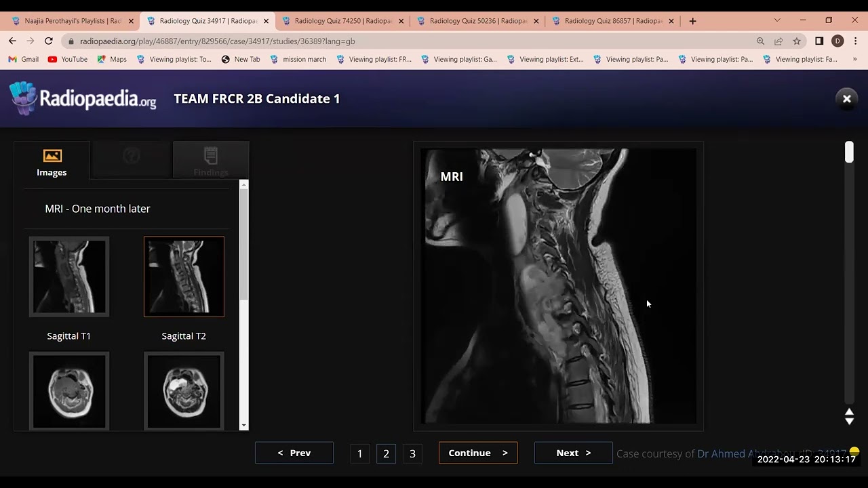Click the Radiopaedia.org logo

83,98
